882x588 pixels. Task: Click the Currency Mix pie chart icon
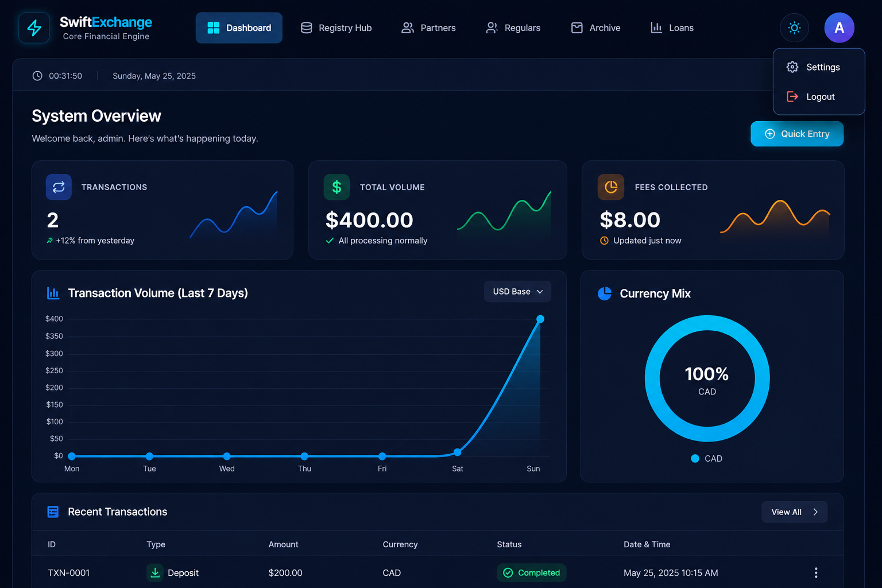point(605,293)
